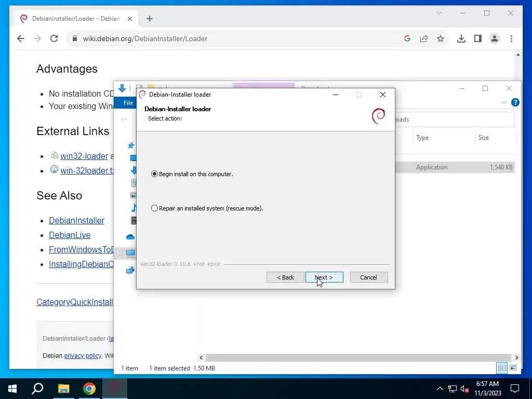Reload the Debian wiki page
The image size is (532, 399).
54,38
